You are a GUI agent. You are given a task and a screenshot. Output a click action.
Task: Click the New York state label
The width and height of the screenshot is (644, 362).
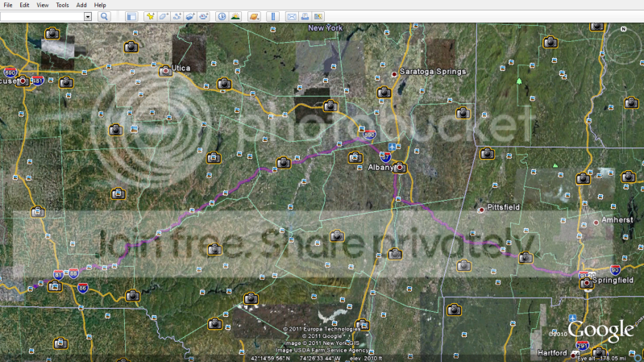pos(325,28)
